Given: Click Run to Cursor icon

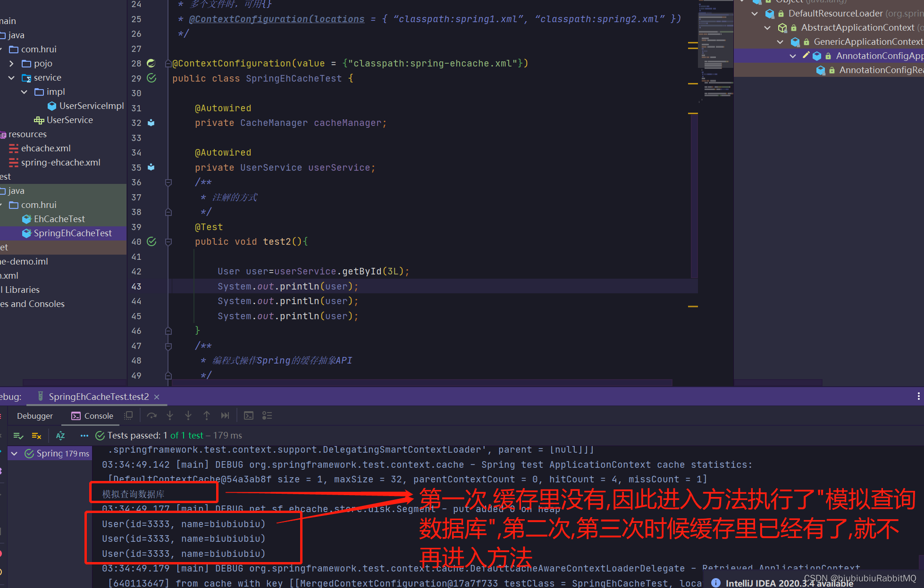Looking at the screenshot, I should tap(225, 415).
